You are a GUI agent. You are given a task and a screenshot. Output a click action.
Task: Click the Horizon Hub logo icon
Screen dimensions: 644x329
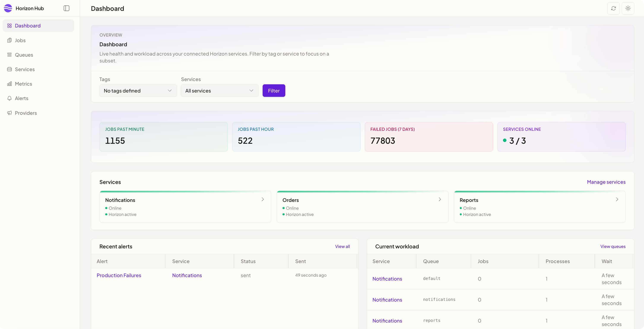click(x=8, y=8)
